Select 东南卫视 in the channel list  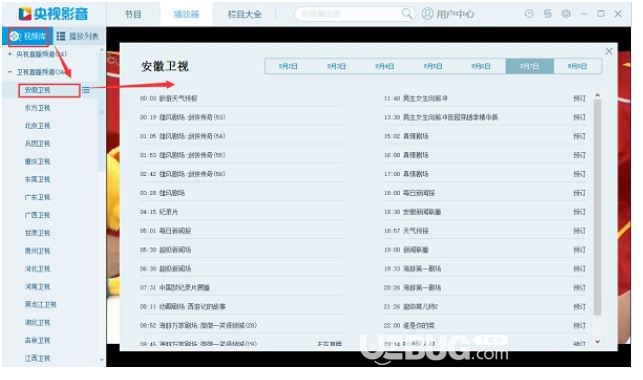(37, 179)
